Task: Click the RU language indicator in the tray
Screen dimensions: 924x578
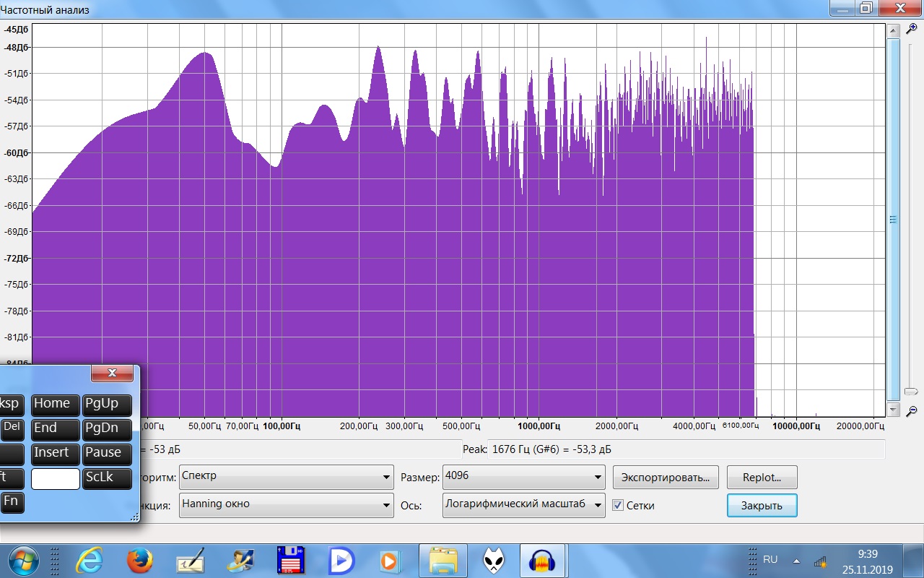Action: (x=770, y=560)
